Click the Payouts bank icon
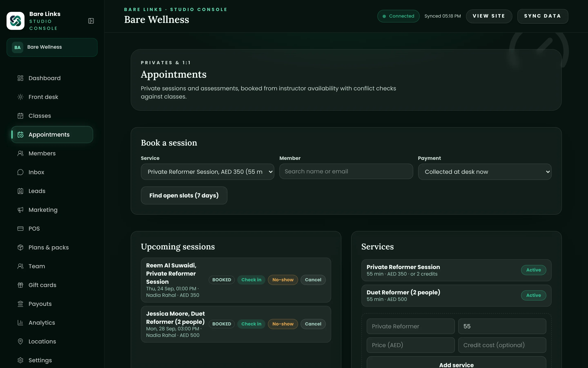This screenshot has width=588, height=368. (20, 304)
